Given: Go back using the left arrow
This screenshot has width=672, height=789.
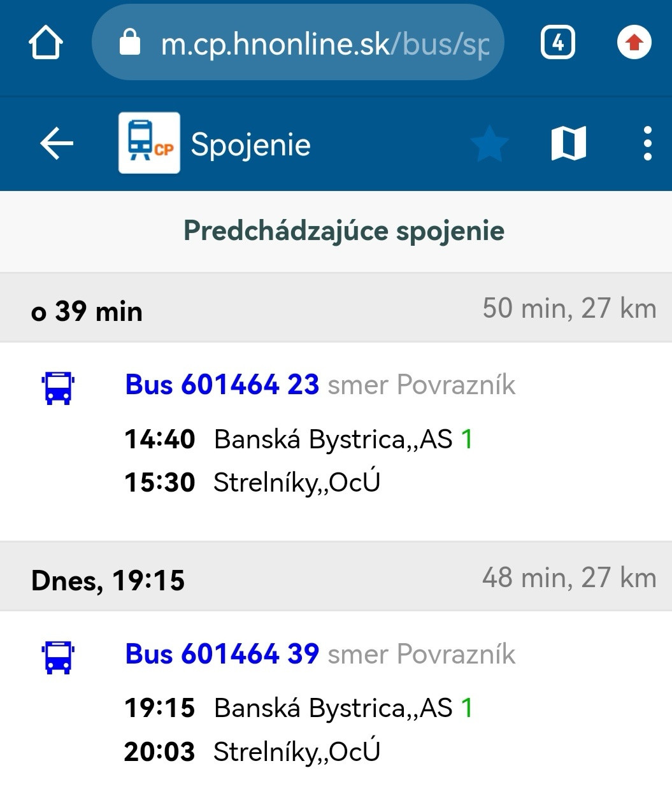Looking at the screenshot, I should 57,143.
